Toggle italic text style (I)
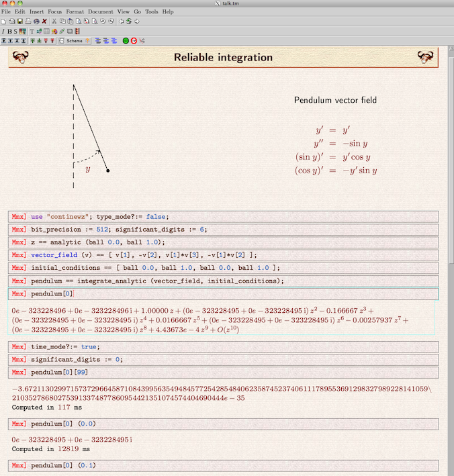 point(3,31)
